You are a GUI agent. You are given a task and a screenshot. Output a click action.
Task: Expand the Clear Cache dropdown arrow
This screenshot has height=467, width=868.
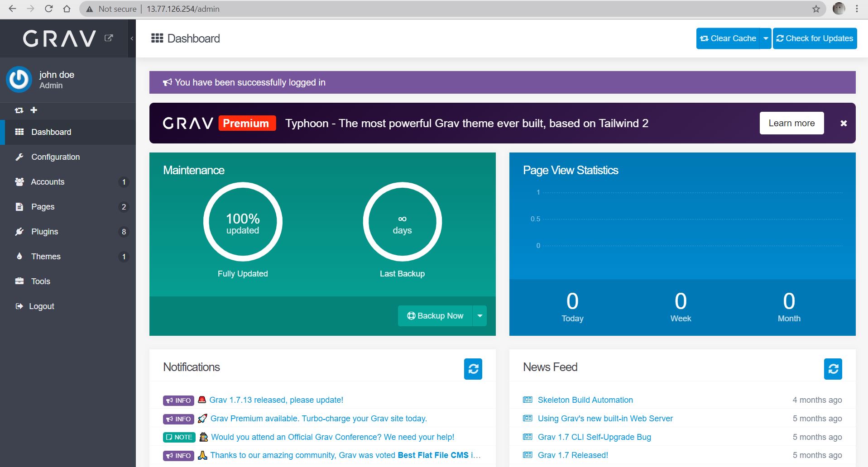[766, 38]
